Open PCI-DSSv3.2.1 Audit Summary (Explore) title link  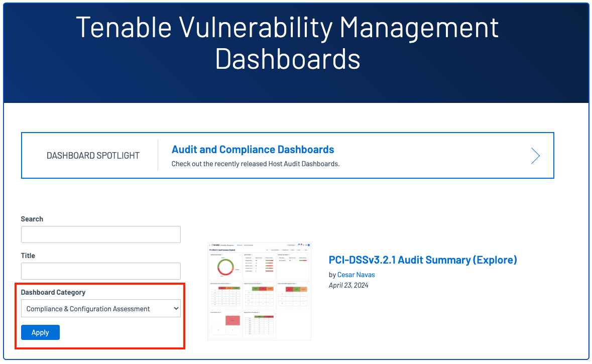coord(422,260)
